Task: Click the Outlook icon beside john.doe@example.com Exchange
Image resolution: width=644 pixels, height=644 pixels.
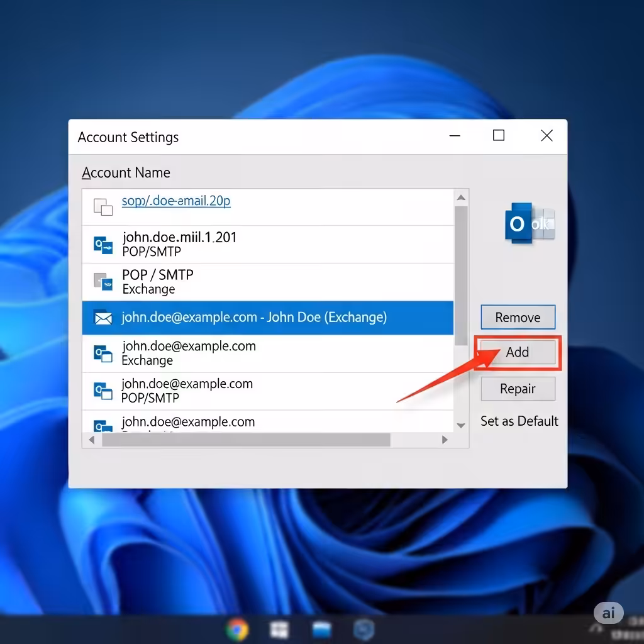Action: 103,353
